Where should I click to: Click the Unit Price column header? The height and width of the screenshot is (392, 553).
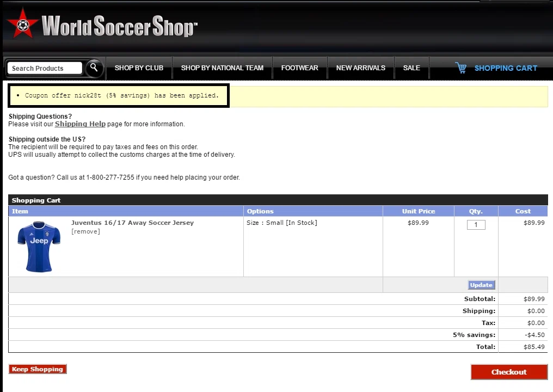[x=419, y=211]
